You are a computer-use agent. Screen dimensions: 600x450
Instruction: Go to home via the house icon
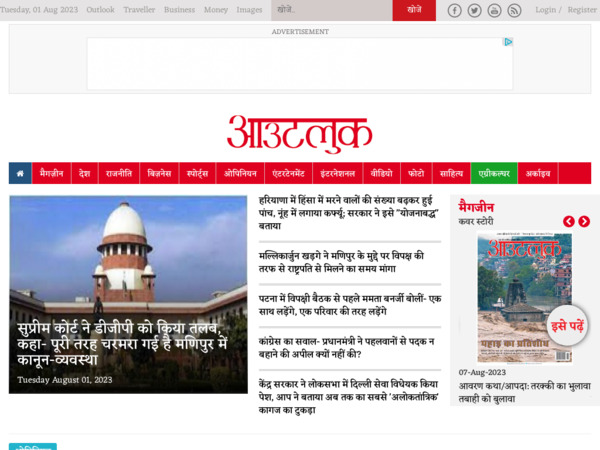coord(20,173)
